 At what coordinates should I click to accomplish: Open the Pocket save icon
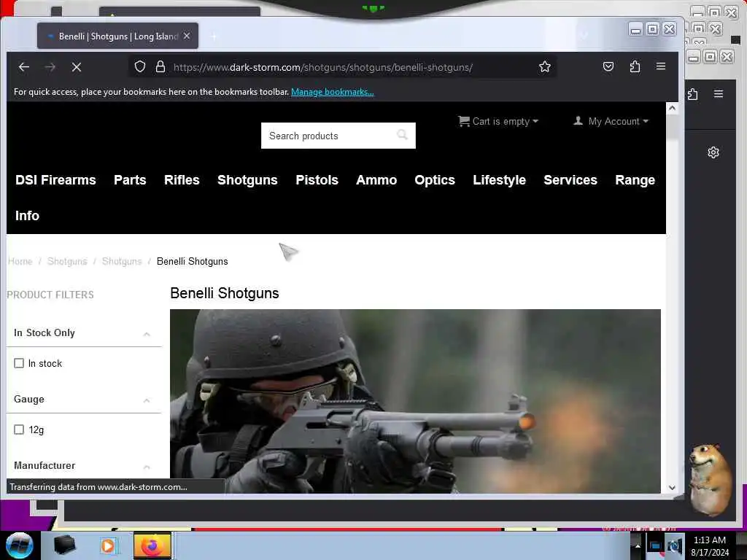[x=608, y=66]
